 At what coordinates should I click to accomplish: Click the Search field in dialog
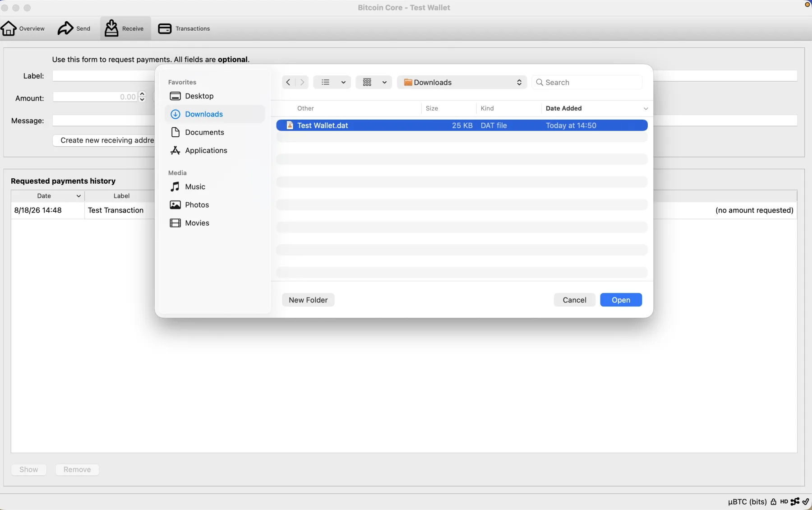pyautogui.click(x=587, y=82)
